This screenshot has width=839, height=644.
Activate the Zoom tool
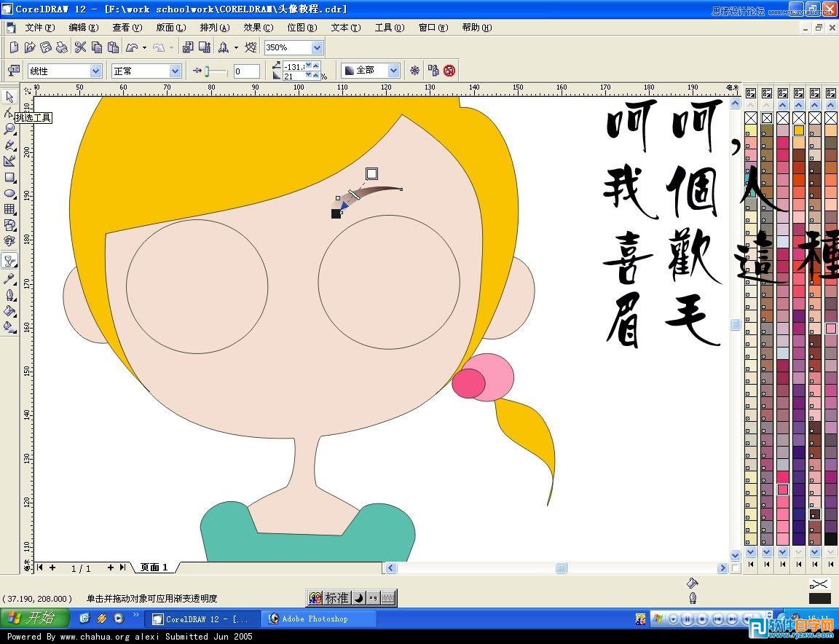point(10,130)
